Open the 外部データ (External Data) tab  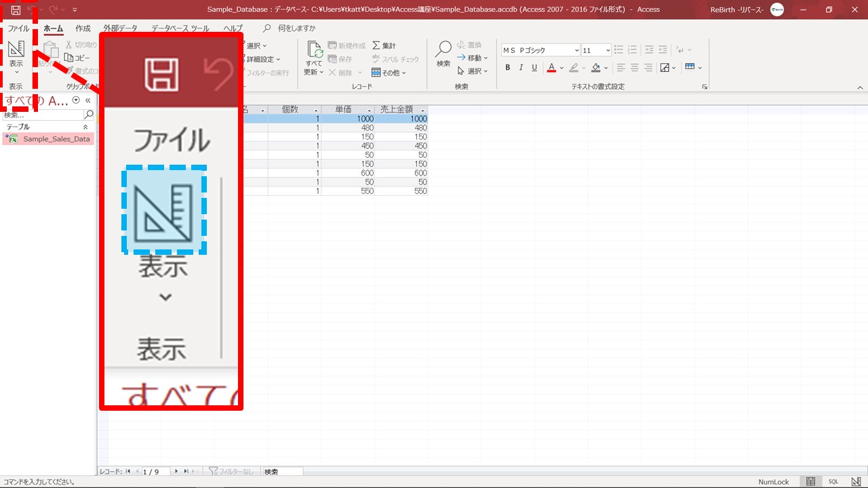(120, 28)
